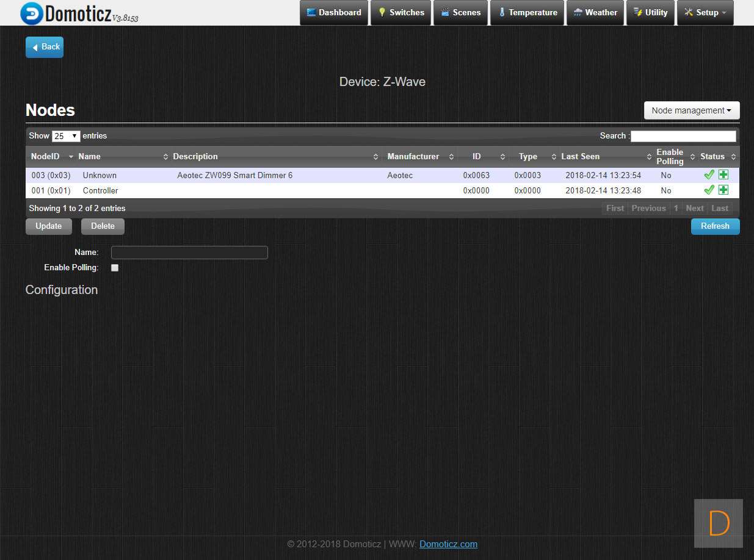Viewport: 754px width, 560px height.
Task: Click green plus icon for Aeotec node
Action: (x=723, y=175)
